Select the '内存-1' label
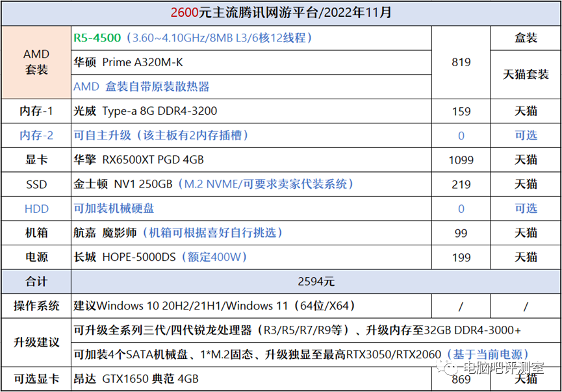Screen dimensions: 562x392 pyautogui.click(x=36, y=111)
